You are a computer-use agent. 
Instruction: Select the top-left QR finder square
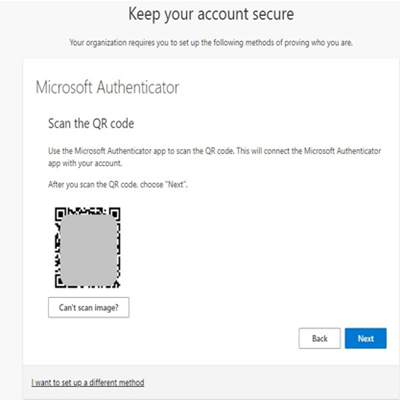coord(59,213)
